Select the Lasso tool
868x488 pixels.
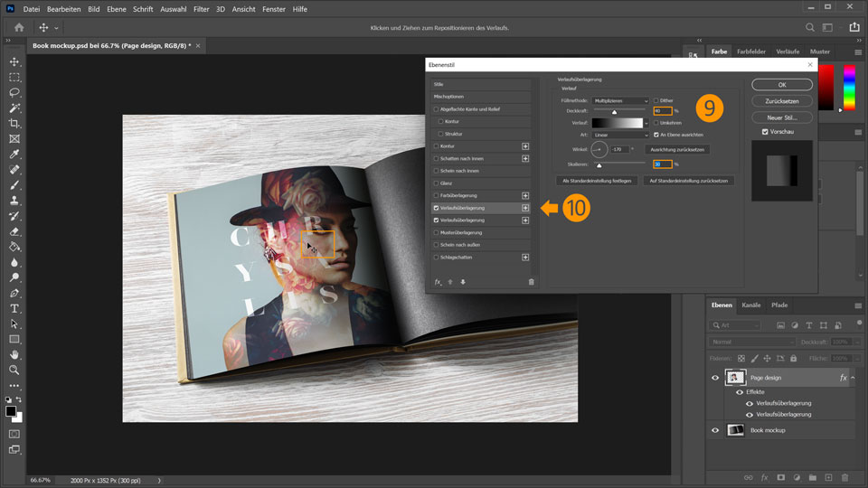(x=14, y=93)
